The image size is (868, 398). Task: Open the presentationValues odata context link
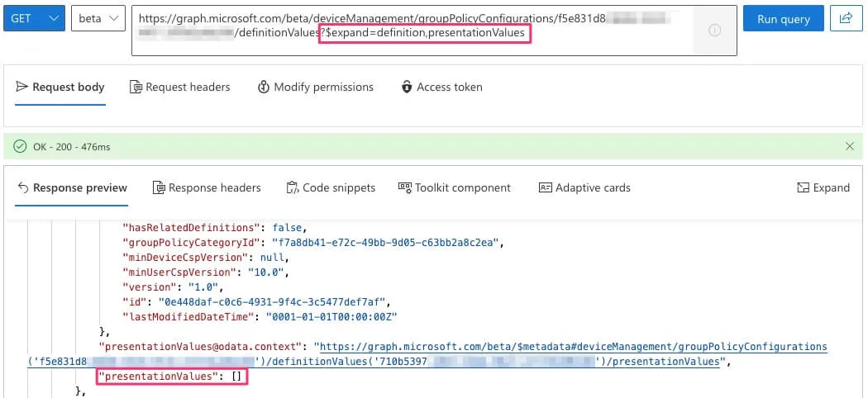click(572, 347)
